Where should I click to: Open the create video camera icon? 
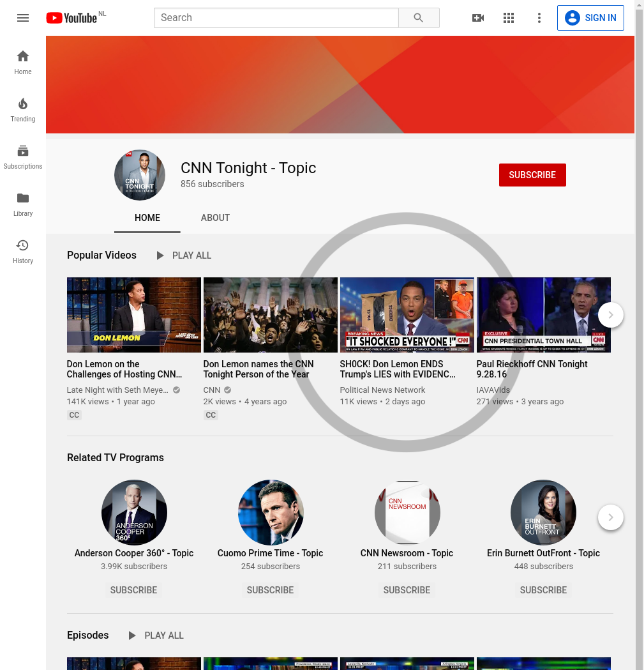point(478,18)
